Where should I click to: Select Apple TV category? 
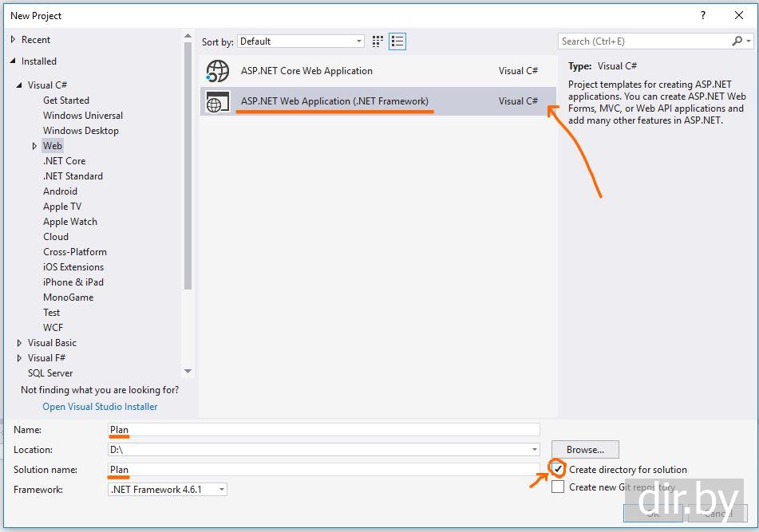coord(62,207)
